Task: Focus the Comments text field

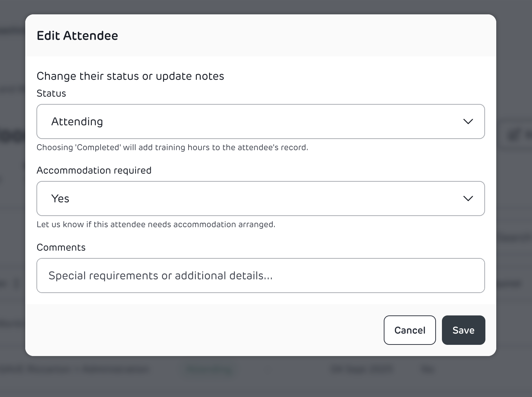Action: point(260,276)
